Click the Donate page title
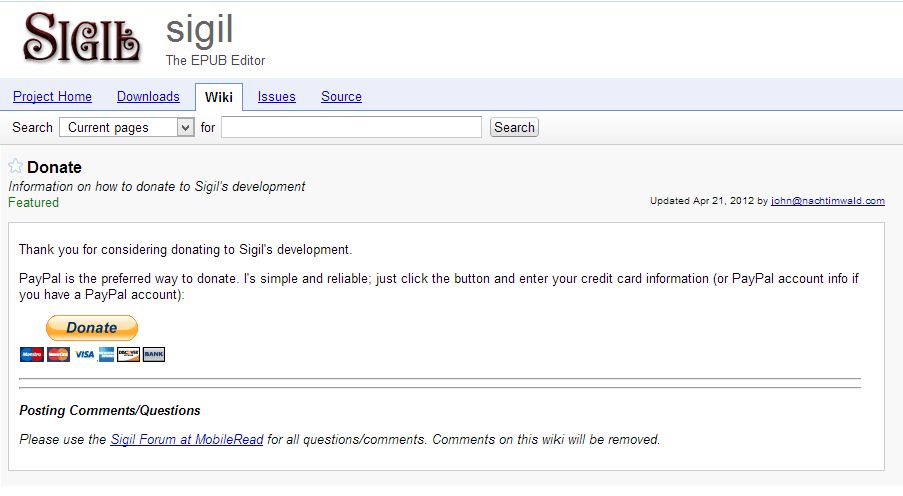 (x=54, y=167)
